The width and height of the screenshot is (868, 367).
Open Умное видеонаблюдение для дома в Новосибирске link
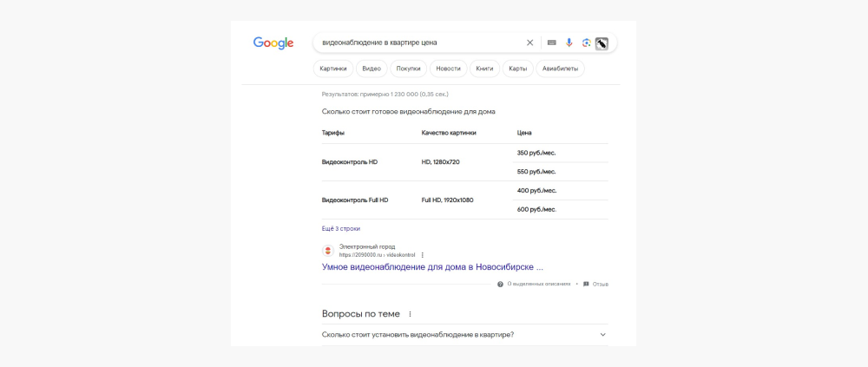tap(432, 267)
